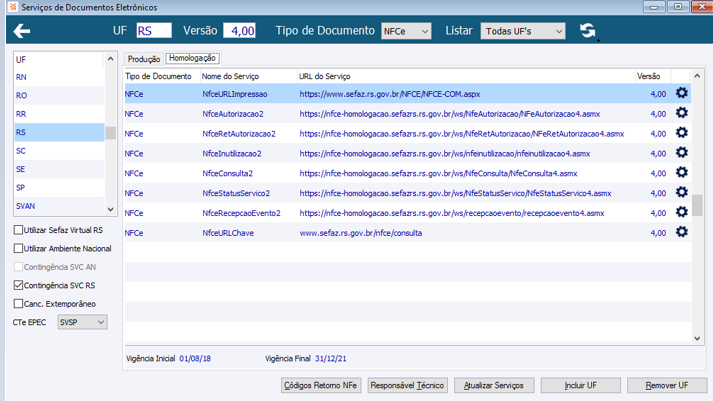Select RN in the UF list
The height and width of the screenshot is (401, 713).
click(x=60, y=77)
